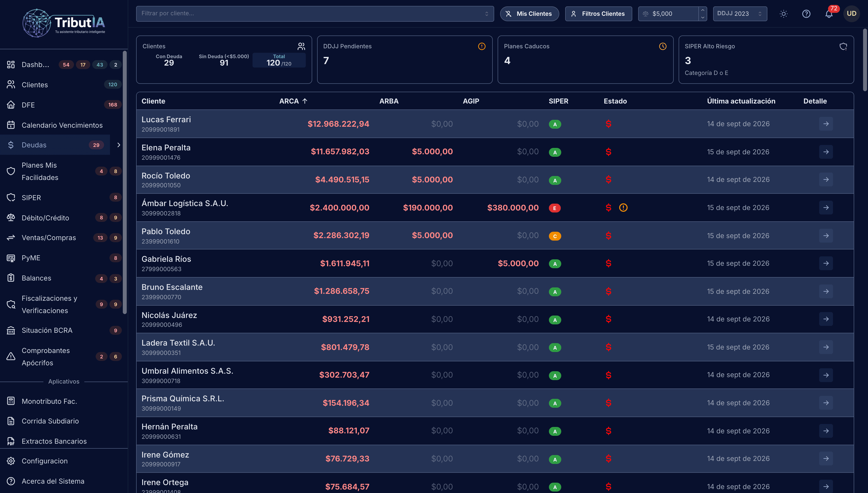The image size is (868, 493).
Task: Open detail arrow for Ámbar Logística S.A.U.
Action: tap(826, 208)
